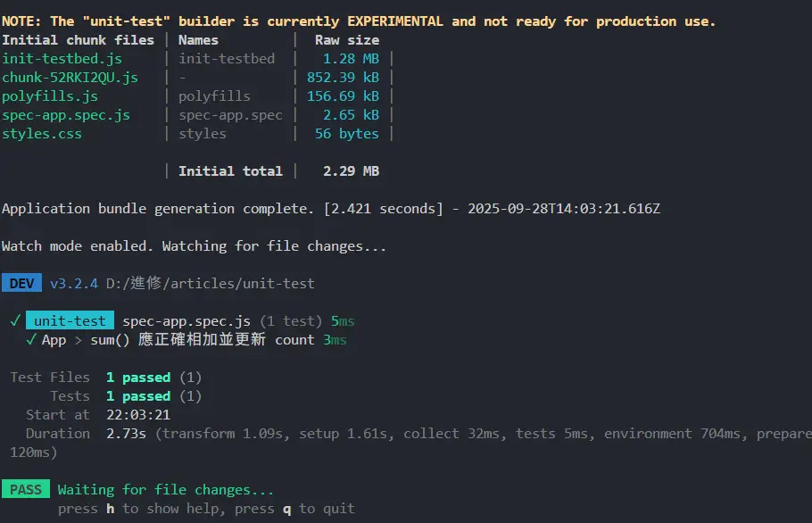Click the v3.2.4 version label

[x=74, y=284]
